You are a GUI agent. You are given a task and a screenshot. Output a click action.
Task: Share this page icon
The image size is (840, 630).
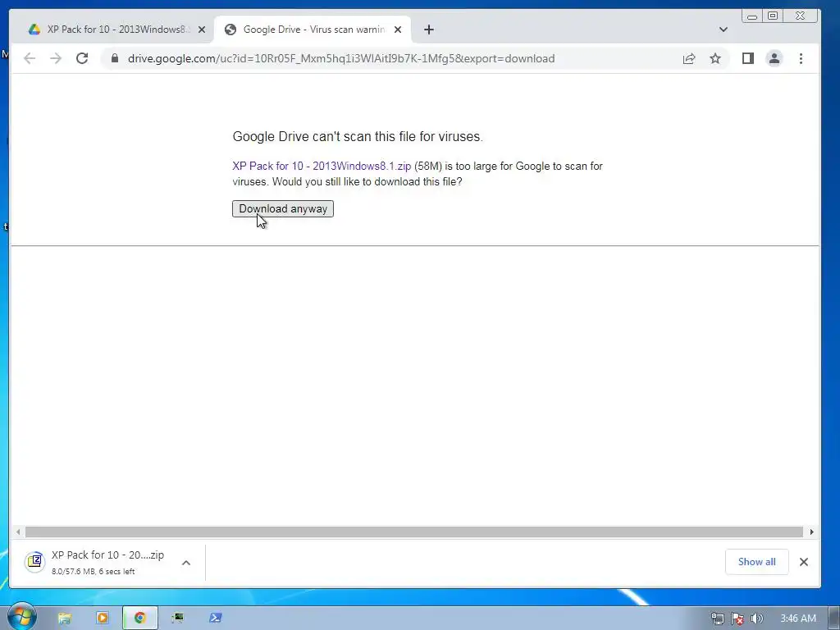[x=689, y=58]
